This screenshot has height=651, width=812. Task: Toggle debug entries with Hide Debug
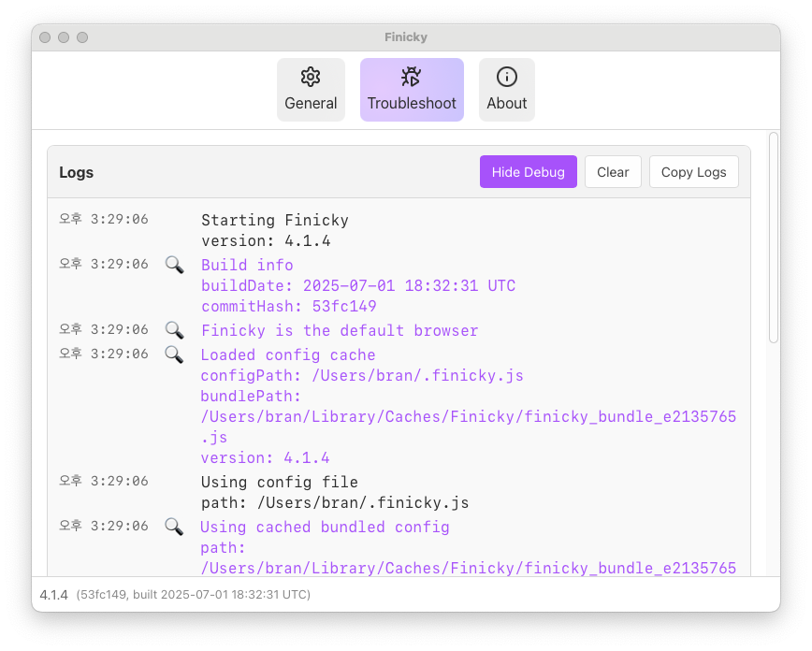coord(528,172)
